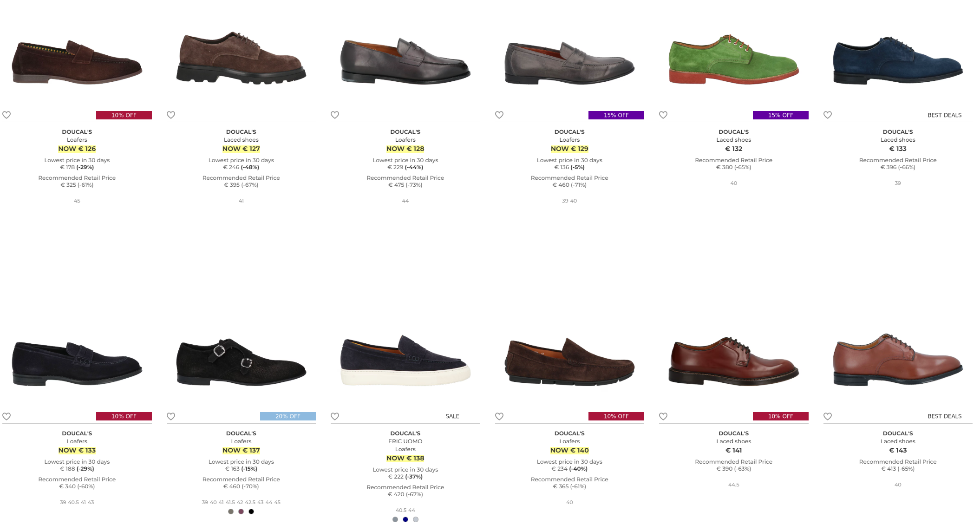
Task: Open the ERIC UOMO product name link
Action: [405, 441]
